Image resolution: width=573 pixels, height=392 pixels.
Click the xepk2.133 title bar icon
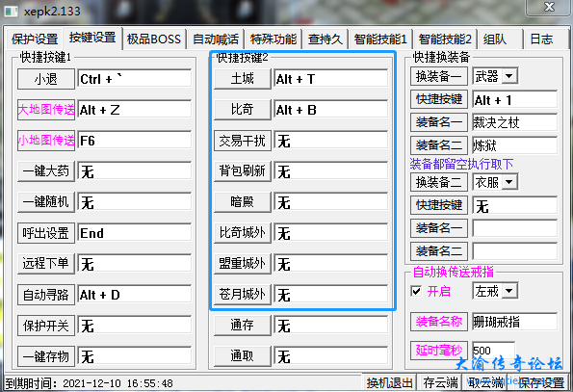[11, 12]
